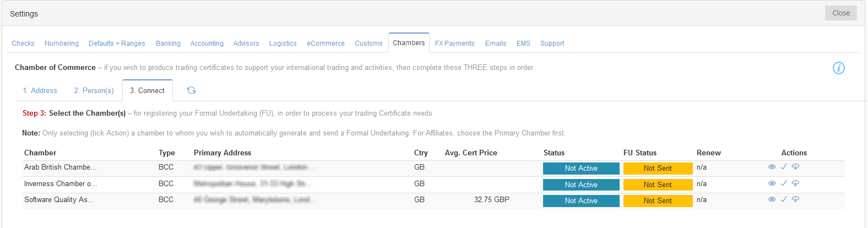Click the Type column header
Image resolution: width=868 pixels, height=228 pixels.
[x=167, y=153]
